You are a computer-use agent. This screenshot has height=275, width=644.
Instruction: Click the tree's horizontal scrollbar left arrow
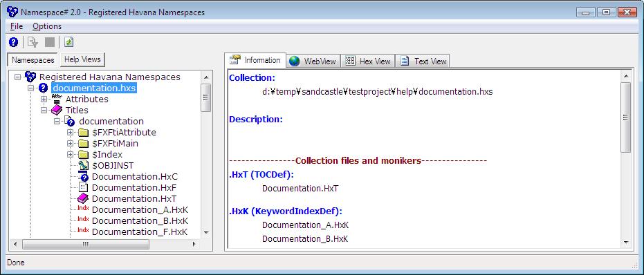click(15, 244)
